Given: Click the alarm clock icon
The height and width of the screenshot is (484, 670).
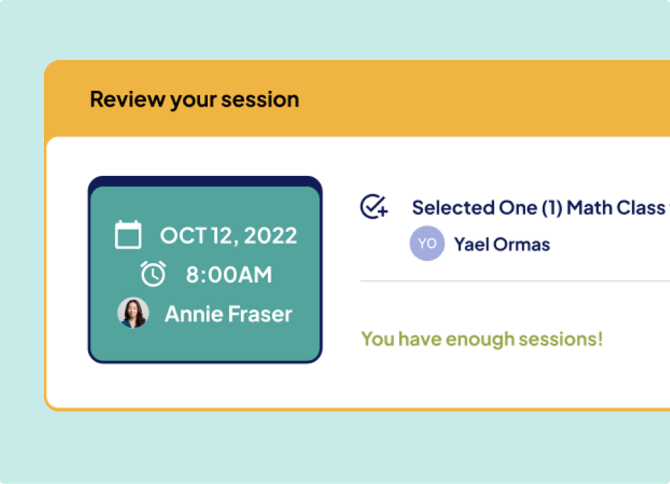Looking at the screenshot, I should coord(153,274).
